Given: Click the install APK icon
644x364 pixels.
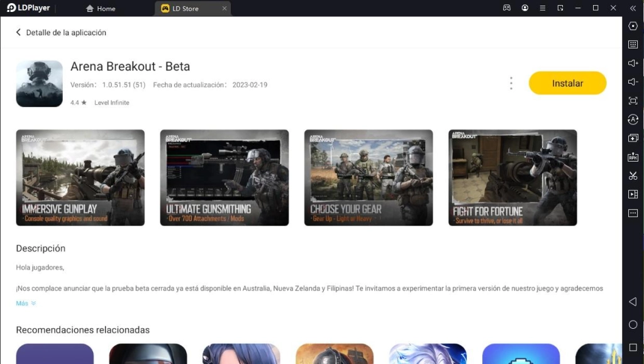Looking at the screenshot, I should coord(633,157).
